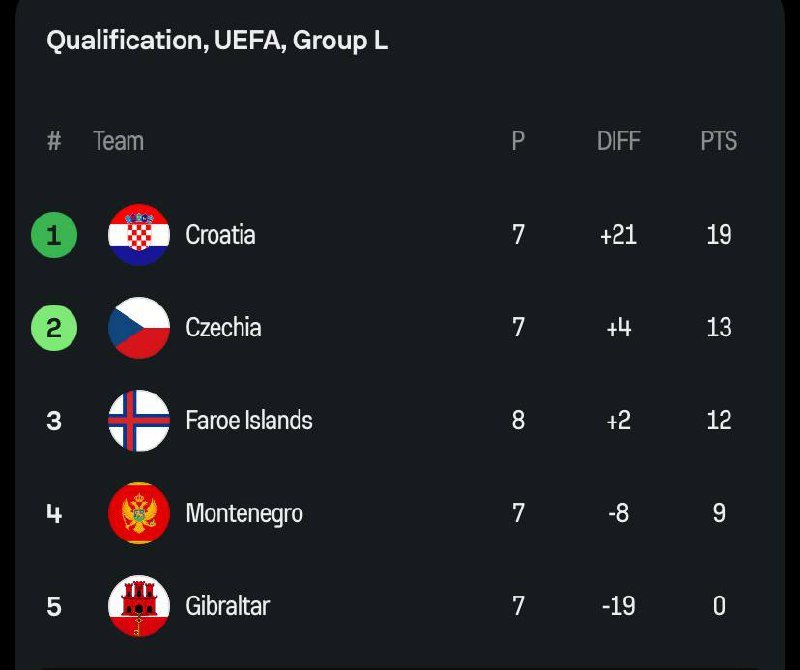Click the Montenegro flag icon
This screenshot has height=670, width=800.
point(139,513)
